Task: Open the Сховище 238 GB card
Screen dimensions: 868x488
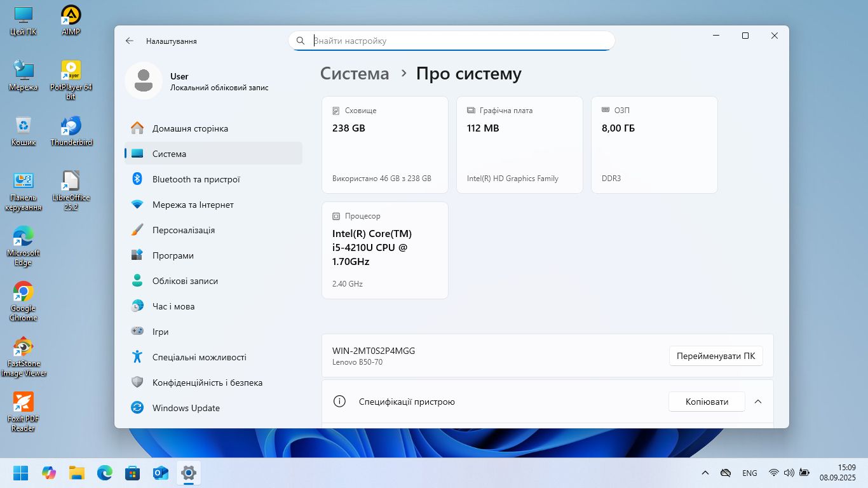Action: [385, 145]
